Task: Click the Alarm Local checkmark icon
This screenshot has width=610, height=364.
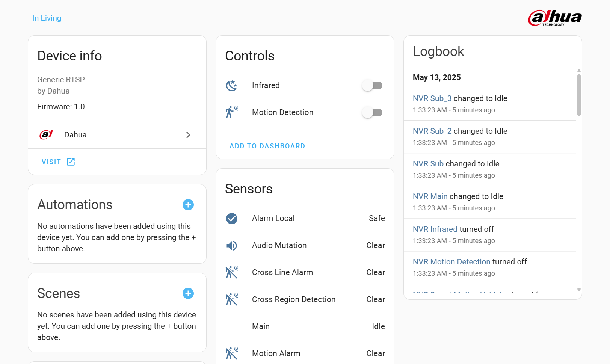Action: tap(232, 218)
